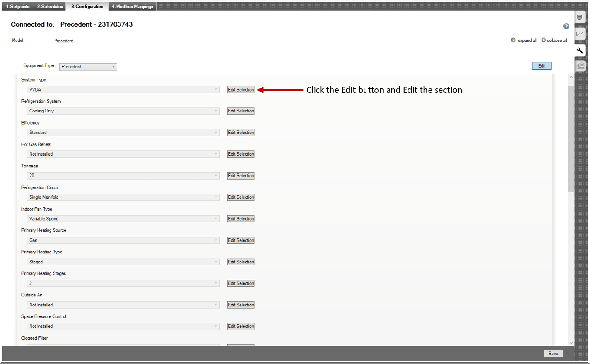
Task: Open the Primary Heating Type Staged dropdown
Action: point(123,262)
